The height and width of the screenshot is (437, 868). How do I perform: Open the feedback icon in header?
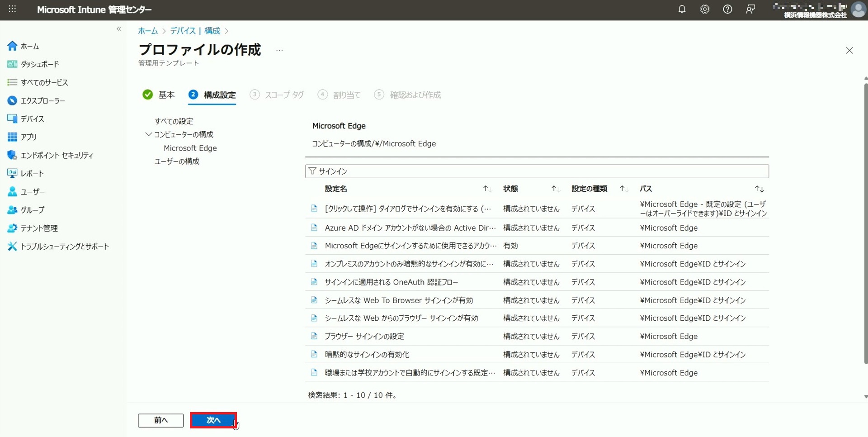(750, 9)
